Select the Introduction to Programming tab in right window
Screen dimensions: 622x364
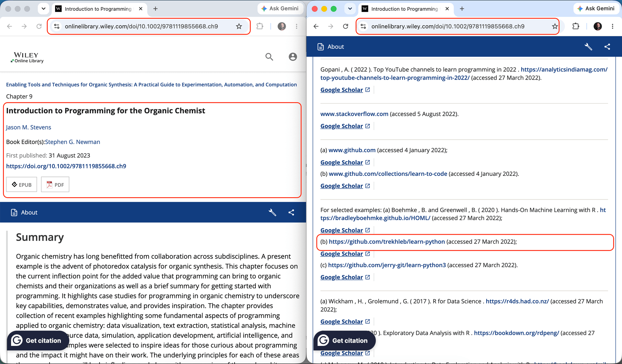(405, 9)
